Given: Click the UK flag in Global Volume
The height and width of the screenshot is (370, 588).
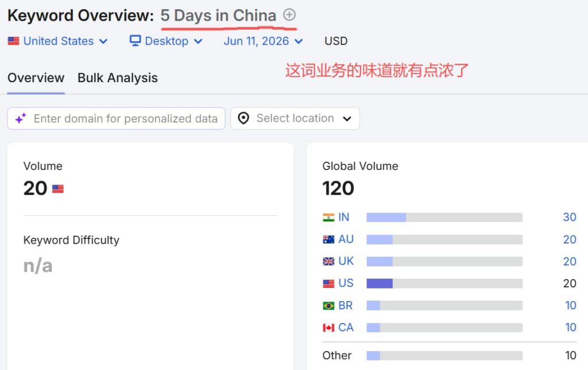Looking at the screenshot, I should pos(328,261).
